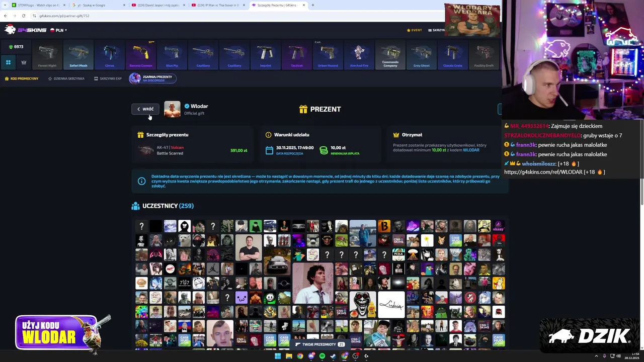This screenshot has height=362, width=644.
Task: Open the Banana Cannon drop item
Action: [141, 55]
